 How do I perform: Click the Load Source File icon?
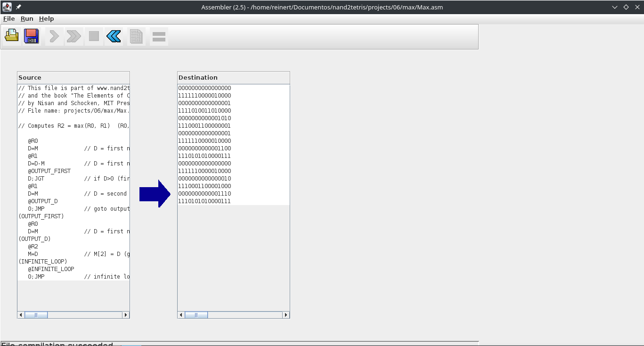[x=12, y=36]
